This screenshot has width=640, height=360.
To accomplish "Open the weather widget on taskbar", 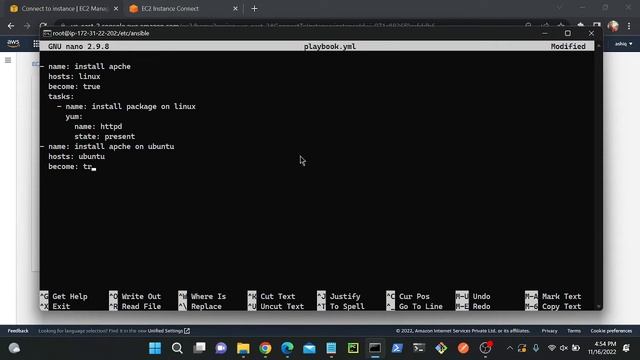I will coord(14,348).
